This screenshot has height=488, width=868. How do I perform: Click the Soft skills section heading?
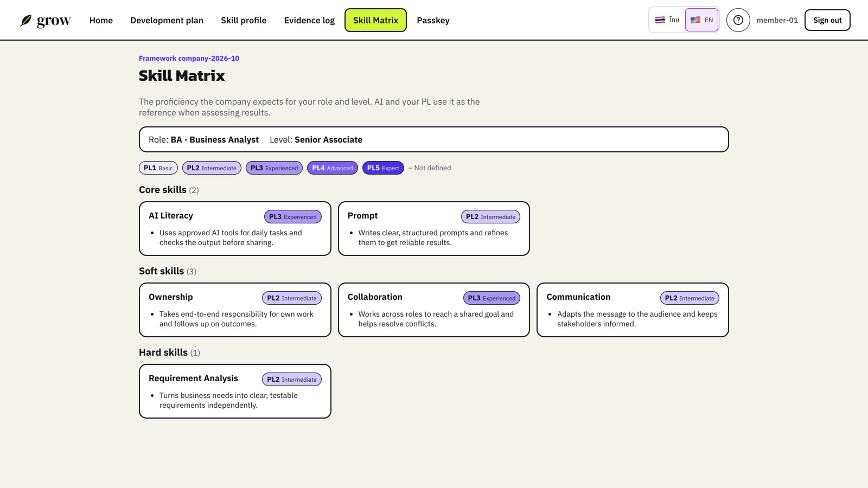(x=168, y=271)
